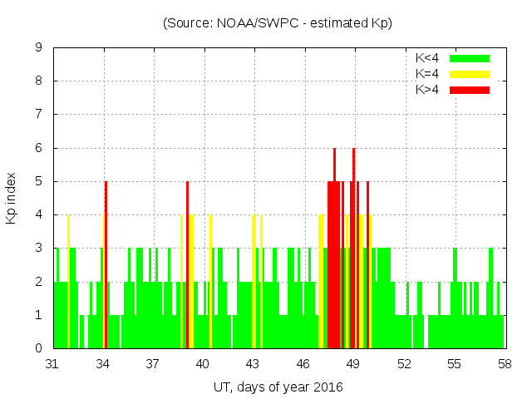
Task: Click the 'UT, days of year 2016' axis label
Action: pos(278,387)
